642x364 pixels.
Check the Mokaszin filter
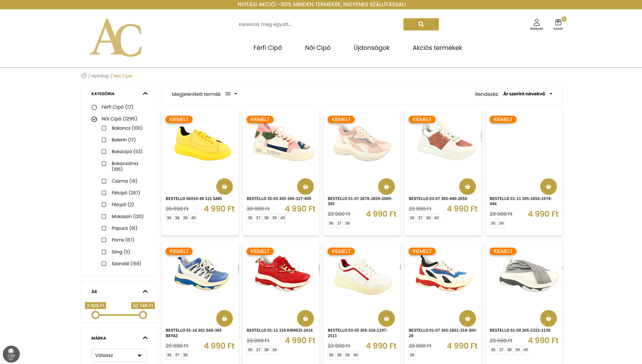pyautogui.click(x=104, y=216)
